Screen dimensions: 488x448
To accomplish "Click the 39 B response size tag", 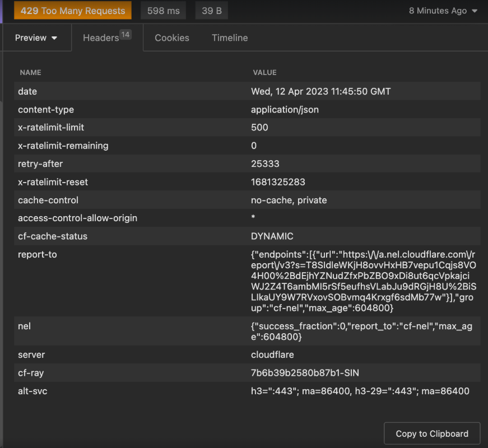I will pos(211,11).
